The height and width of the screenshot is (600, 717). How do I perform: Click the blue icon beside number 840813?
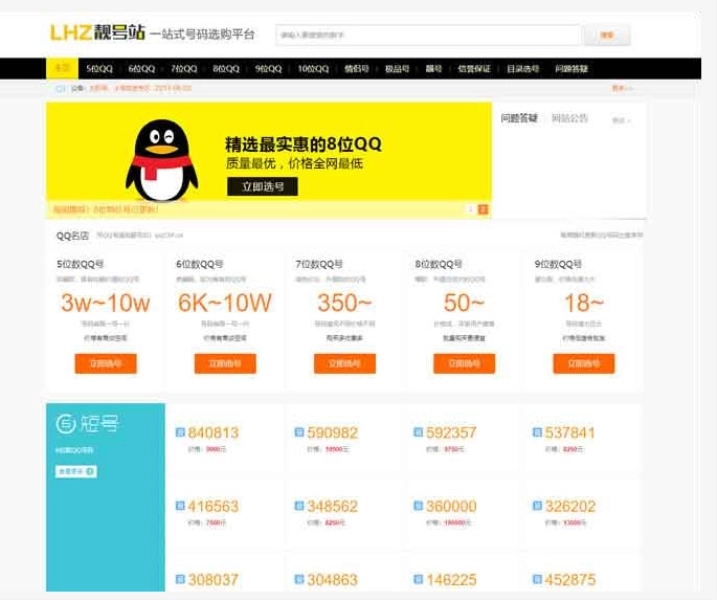[x=180, y=432]
